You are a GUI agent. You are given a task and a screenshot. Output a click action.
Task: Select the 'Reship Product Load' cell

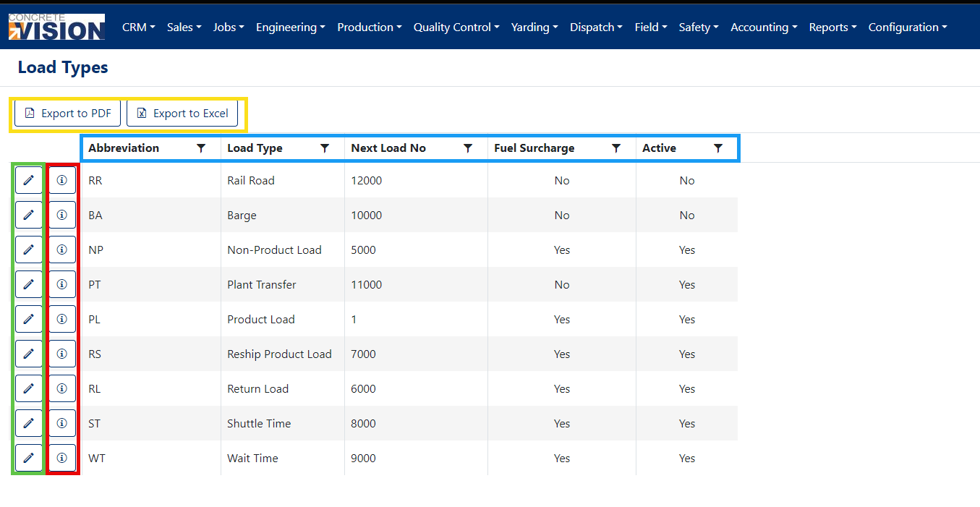283,354
